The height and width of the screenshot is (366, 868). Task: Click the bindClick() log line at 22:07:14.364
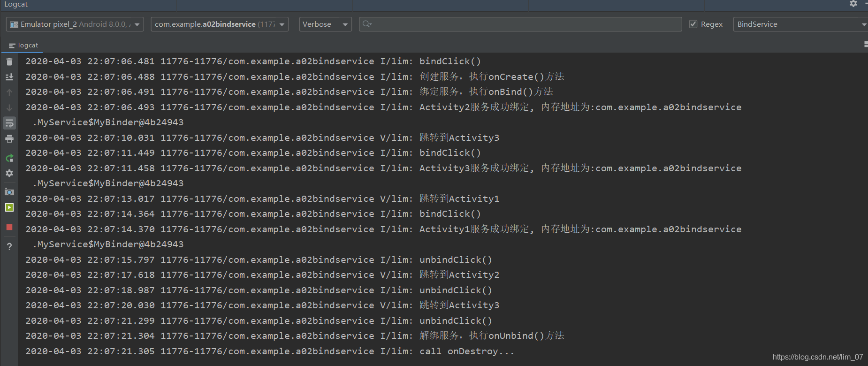(253, 214)
